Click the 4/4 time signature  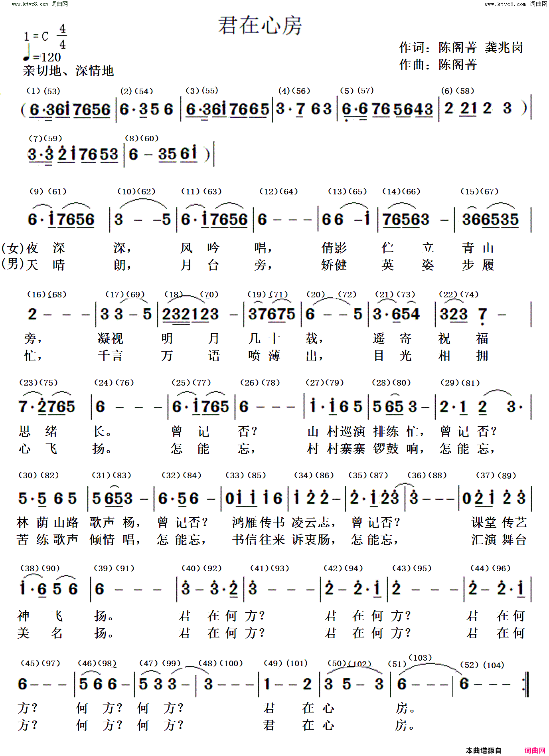pos(63,36)
